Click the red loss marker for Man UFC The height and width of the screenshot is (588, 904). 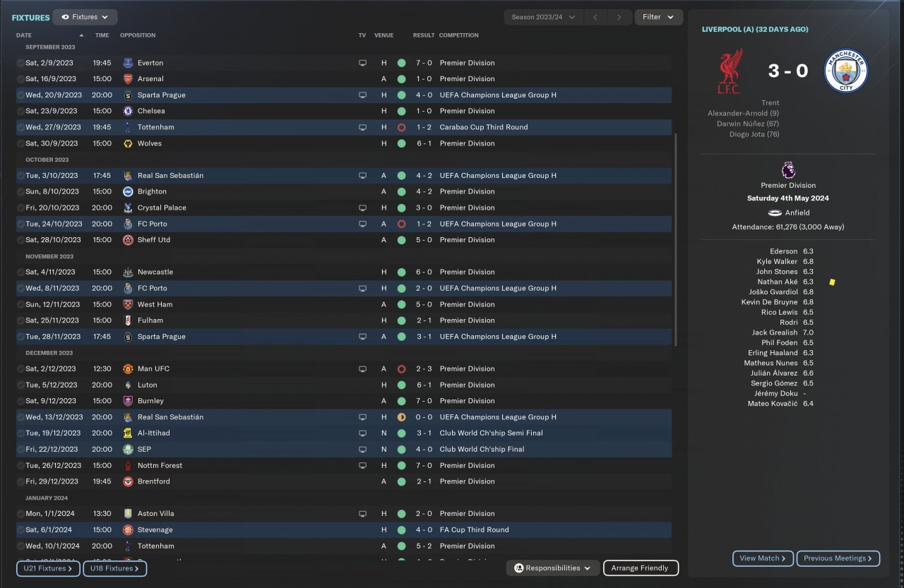point(401,368)
